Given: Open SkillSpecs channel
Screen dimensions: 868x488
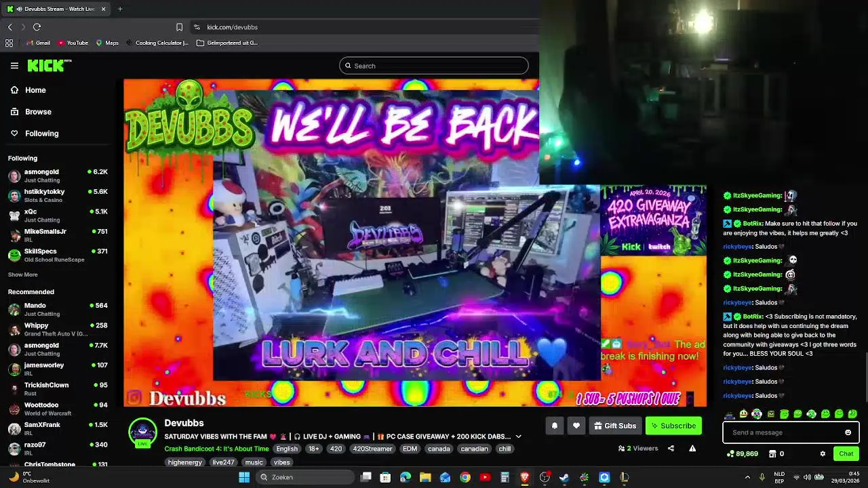Looking at the screenshot, I should tap(58, 256).
